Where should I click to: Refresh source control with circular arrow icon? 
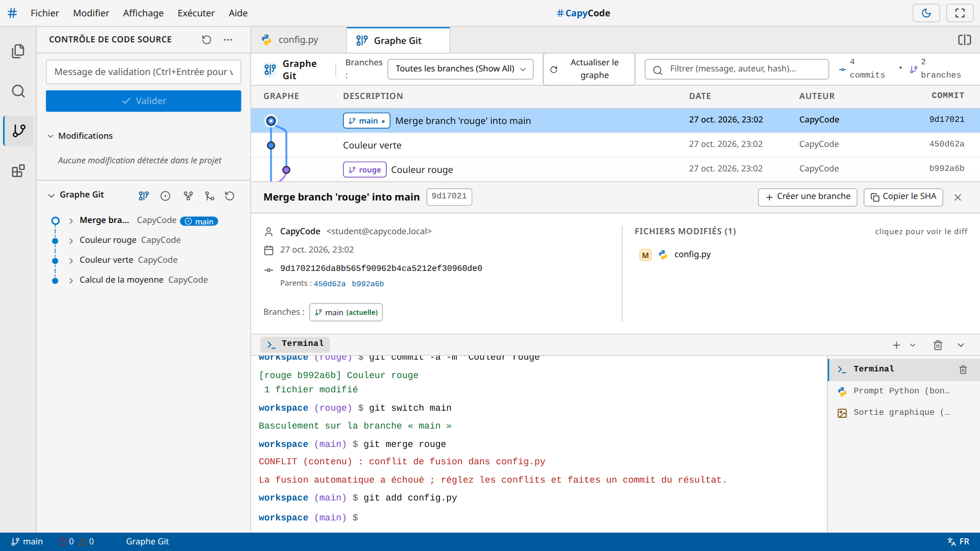[206, 40]
